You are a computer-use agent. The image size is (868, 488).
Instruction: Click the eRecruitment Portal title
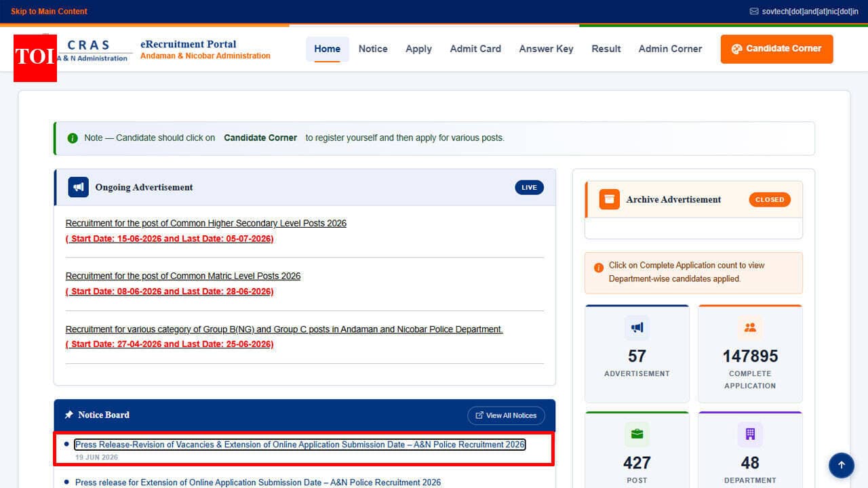click(x=189, y=44)
